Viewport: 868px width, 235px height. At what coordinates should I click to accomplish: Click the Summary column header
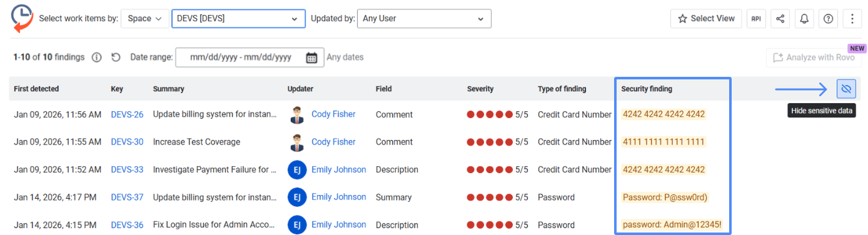pos(169,89)
